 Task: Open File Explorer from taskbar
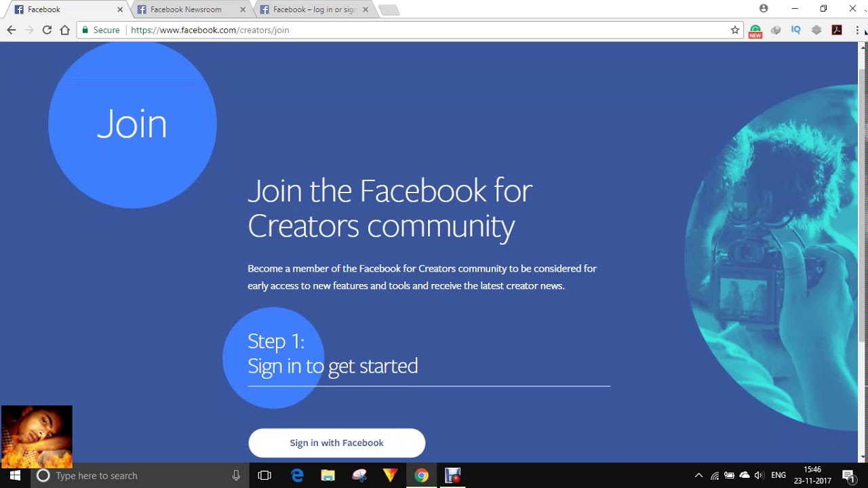(x=328, y=475)
